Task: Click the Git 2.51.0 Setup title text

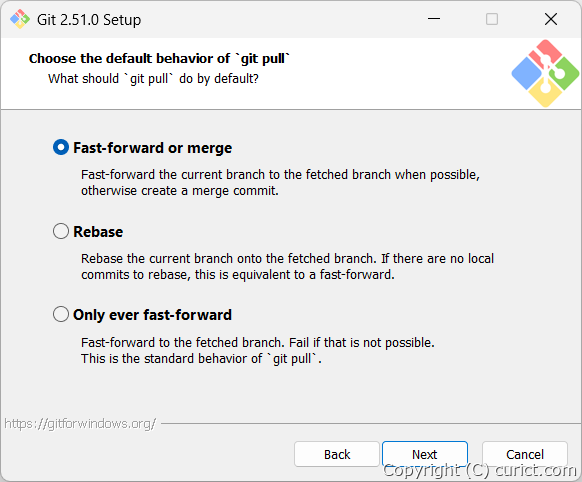Action: click(x=89, y=19)
